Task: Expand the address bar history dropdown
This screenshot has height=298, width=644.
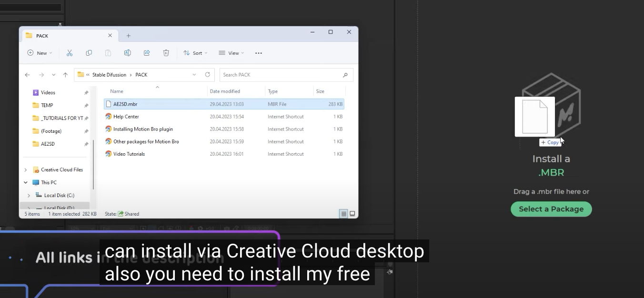Action: [194, 75]
